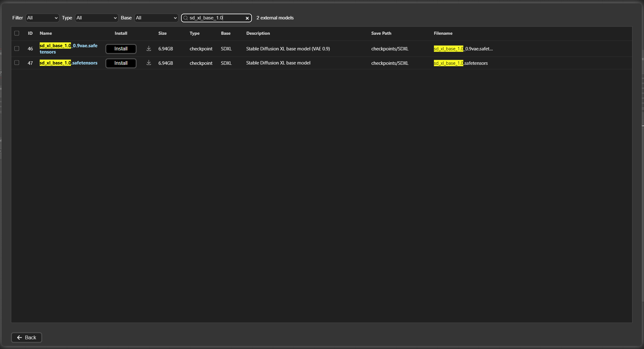Screen dimensions: 644x349
Task: Open the Filter dropdown
Action: pyautogui.click(x=43, y=18)
